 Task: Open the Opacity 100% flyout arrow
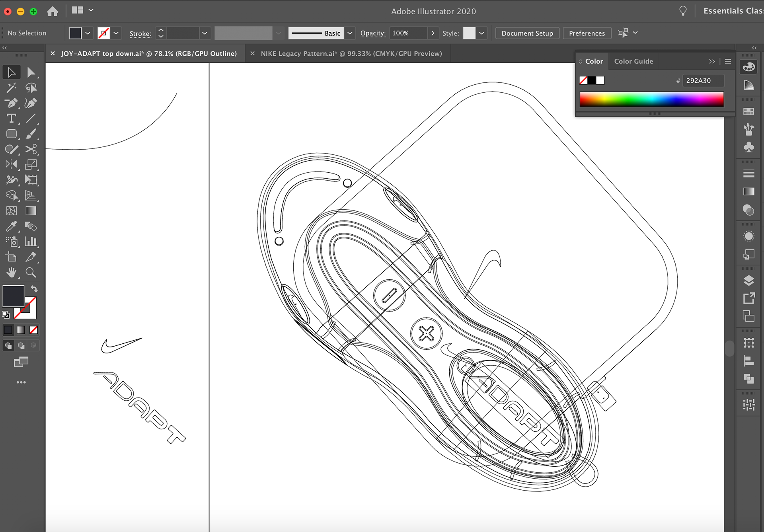click(433, 33)
